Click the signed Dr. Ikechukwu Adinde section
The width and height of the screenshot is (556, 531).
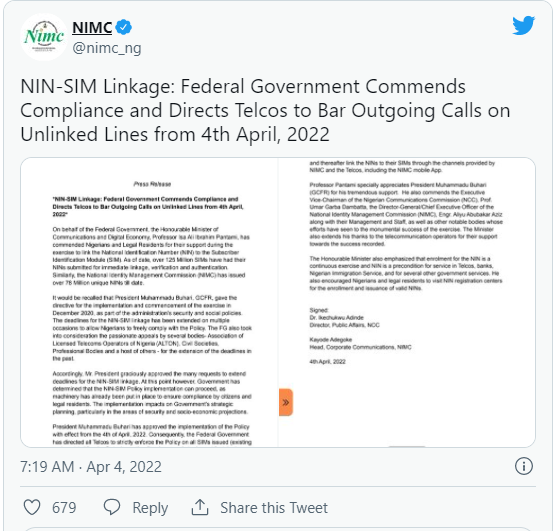(x=344, y=317)
